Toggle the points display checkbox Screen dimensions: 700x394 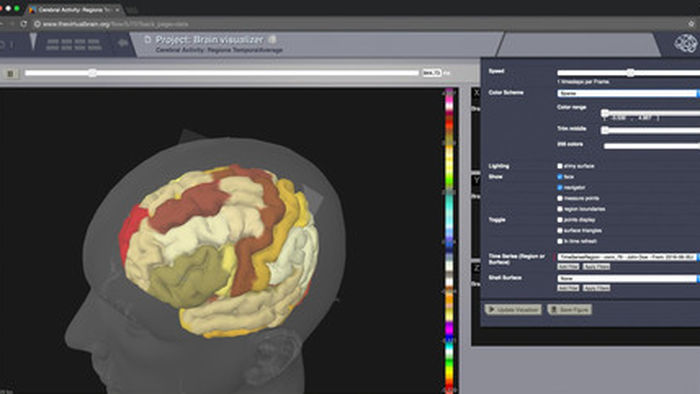tap(560, 220)
